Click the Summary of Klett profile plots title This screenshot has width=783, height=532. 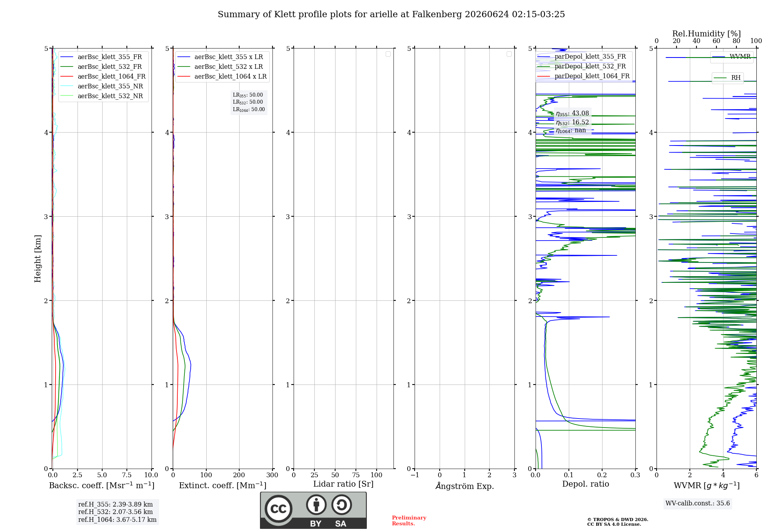391,14
